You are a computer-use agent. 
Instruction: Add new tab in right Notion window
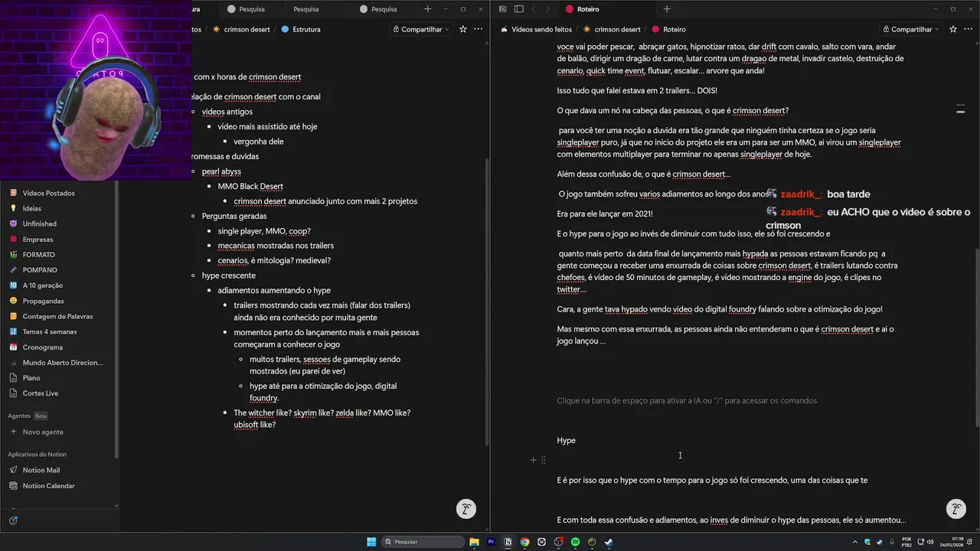point(667,9)
